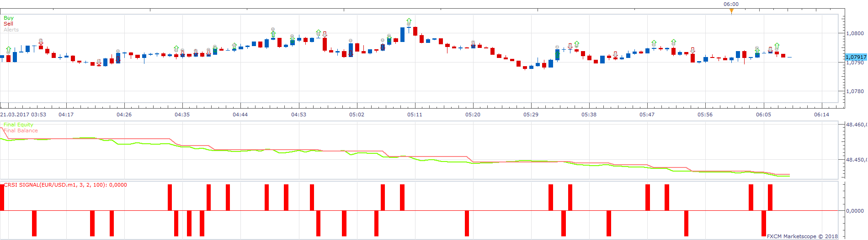The width and height of the screenshot is (868, 240).
Task: Click the sell arrow just before 05:56
Action: (692, 50)
